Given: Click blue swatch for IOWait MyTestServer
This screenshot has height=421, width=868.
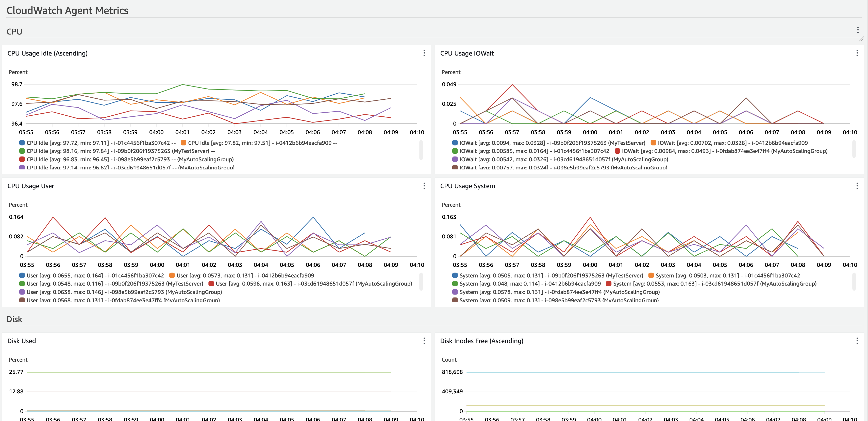Looking at the screenshot, I should click(455, 143).
